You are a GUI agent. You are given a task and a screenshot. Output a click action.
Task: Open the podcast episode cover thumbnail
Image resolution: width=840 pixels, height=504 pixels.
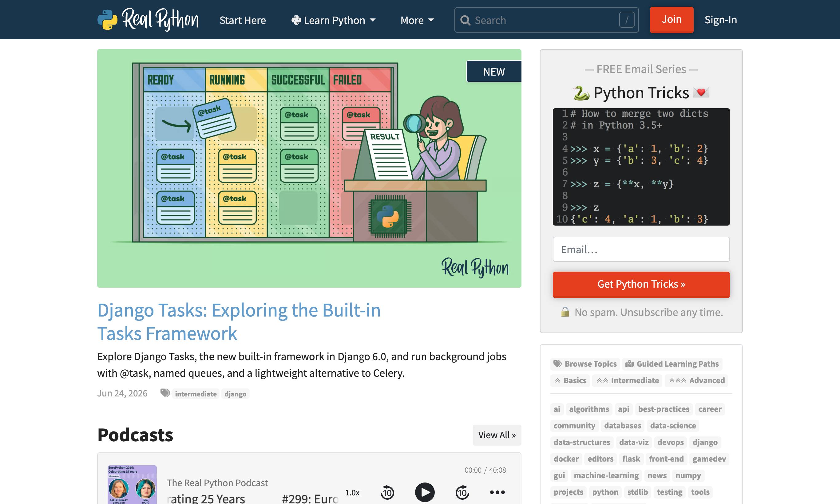(132, 485)
